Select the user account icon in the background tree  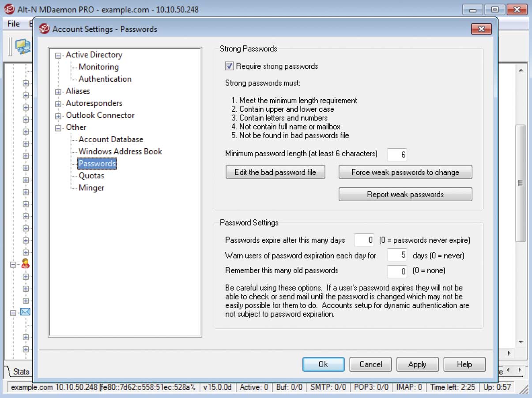25,264
